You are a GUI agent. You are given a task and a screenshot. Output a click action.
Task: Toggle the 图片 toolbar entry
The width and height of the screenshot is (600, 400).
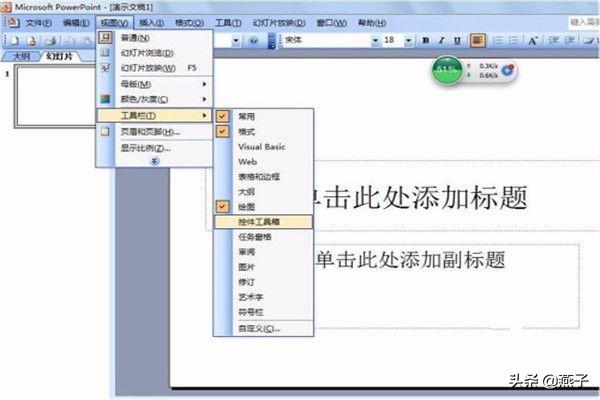263,267
